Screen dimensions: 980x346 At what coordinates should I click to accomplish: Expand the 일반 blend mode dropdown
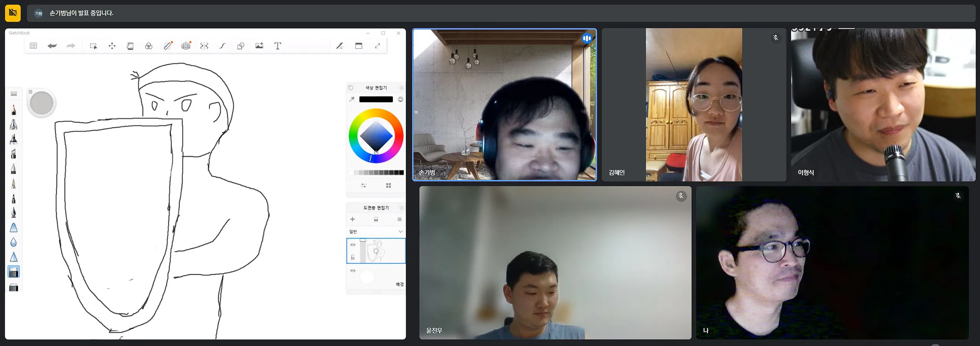point(376,231)
